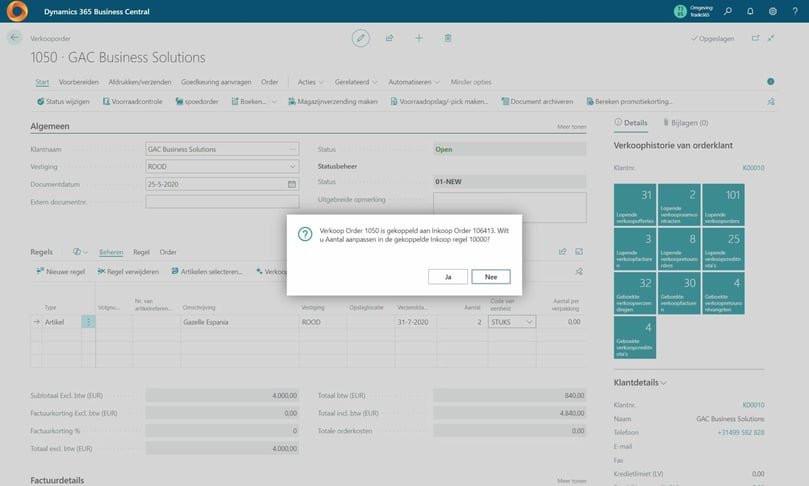Open notifications bell icon
The width and height of the screenshot is (809, 486).
click(x=750, y=11)
